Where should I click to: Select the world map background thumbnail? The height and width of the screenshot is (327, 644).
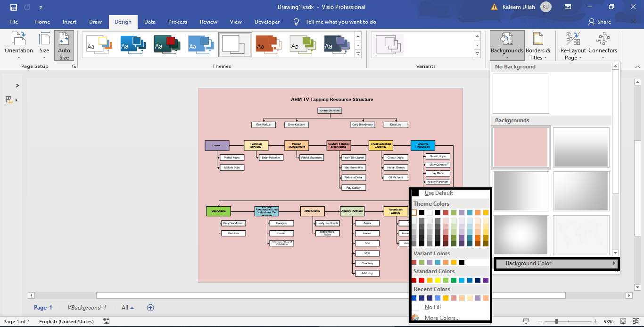tap(581, 235)
